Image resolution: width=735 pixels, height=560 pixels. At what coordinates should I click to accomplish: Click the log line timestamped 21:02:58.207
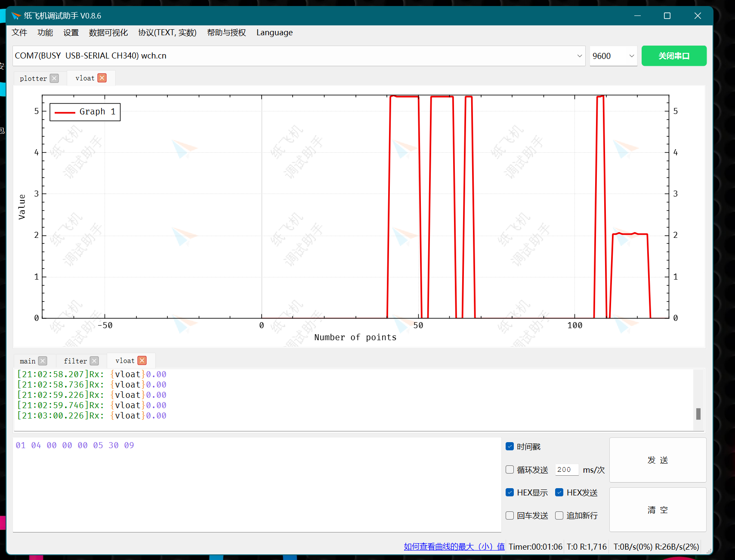[x=92, y=374]
